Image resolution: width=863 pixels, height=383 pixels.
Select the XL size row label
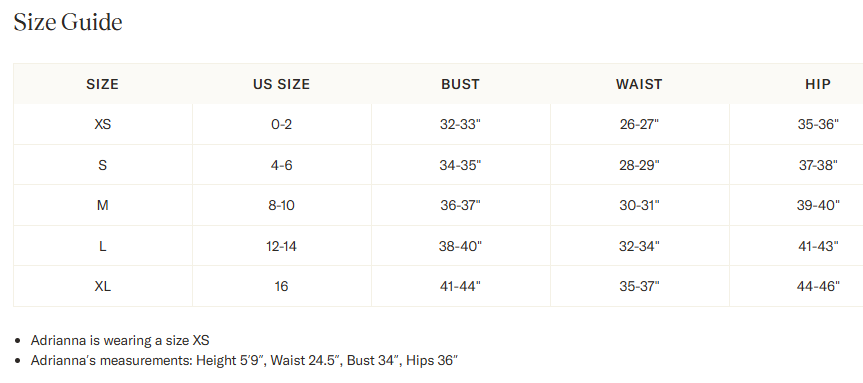102,286
